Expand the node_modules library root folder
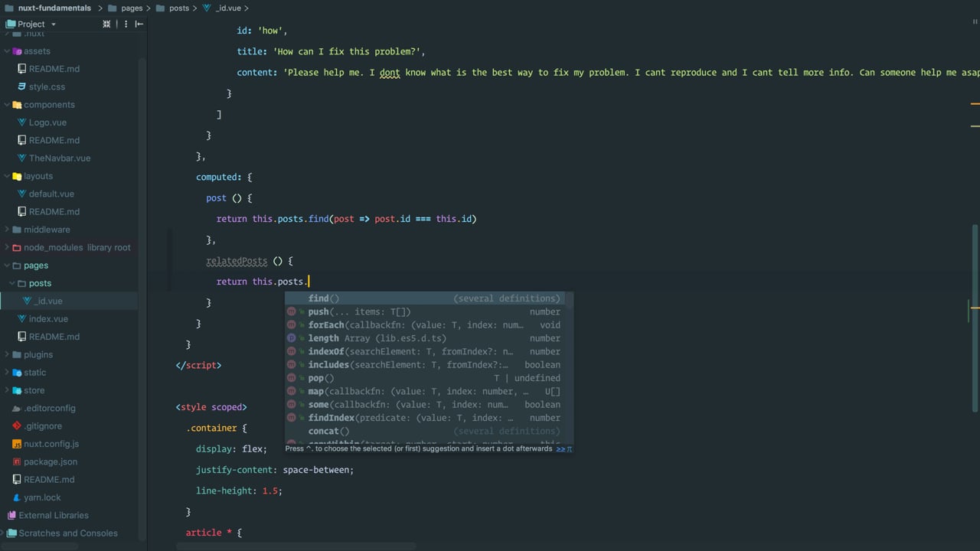The width and height of the screenshot is (980, 551). (x=7, y=247)
